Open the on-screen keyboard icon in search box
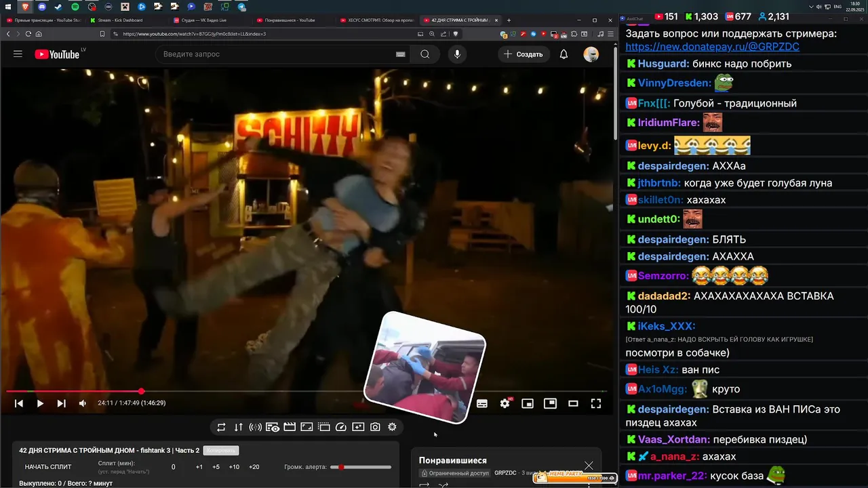Screen dimensions: 868x488 [x=401, y=54]
